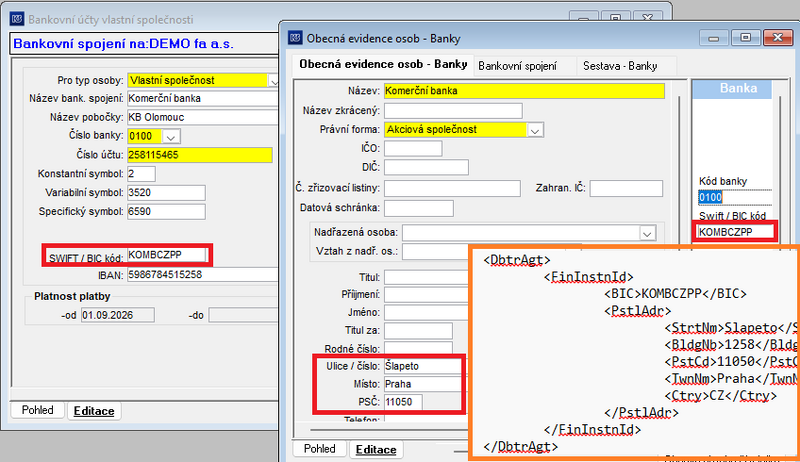Click Bankovní spojení na:DEMO fa a.s. heading

coord(123,44)
